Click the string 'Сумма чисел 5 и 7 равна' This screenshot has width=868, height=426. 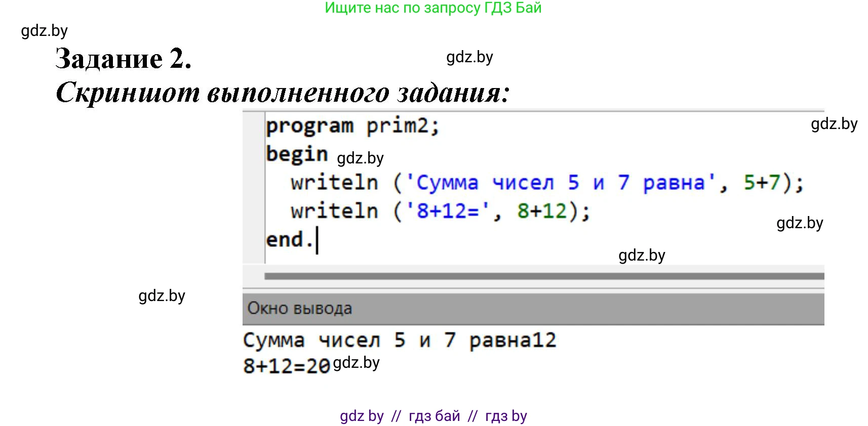560,183
